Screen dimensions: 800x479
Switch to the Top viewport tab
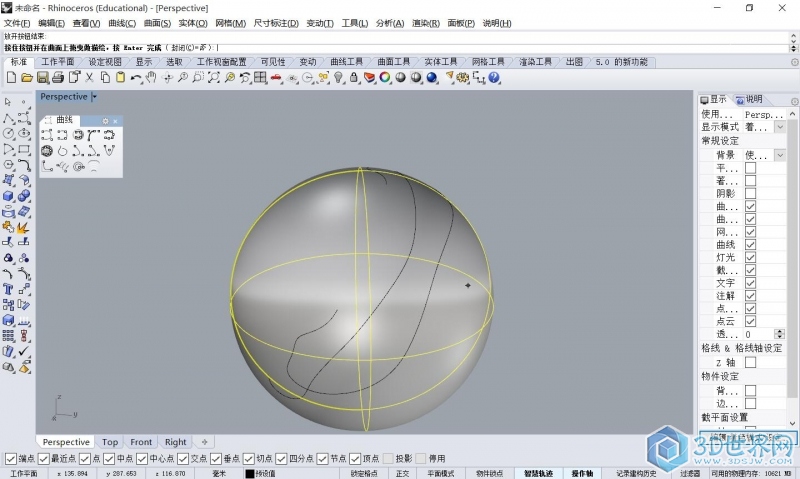click(x=110, y=442)
